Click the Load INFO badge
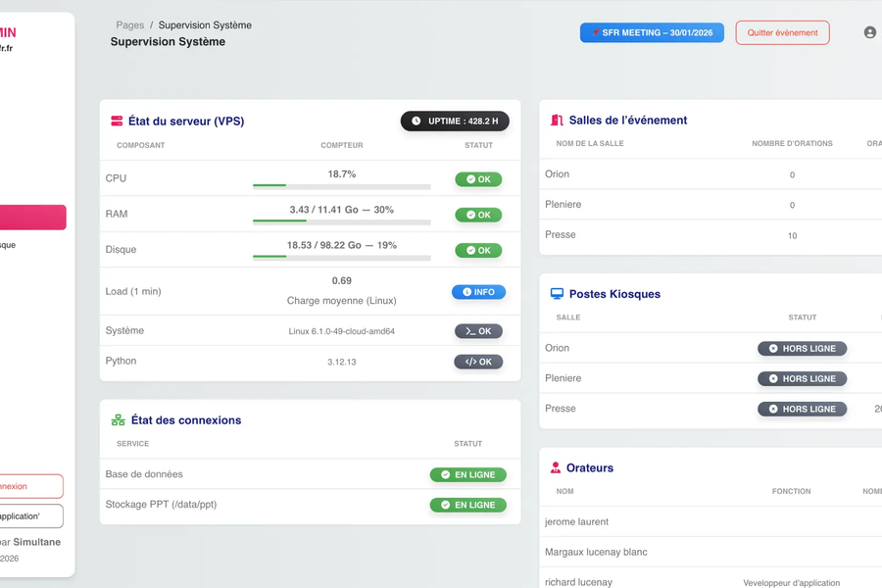Viewport: 882px width, 588px height. pos(478,292)
